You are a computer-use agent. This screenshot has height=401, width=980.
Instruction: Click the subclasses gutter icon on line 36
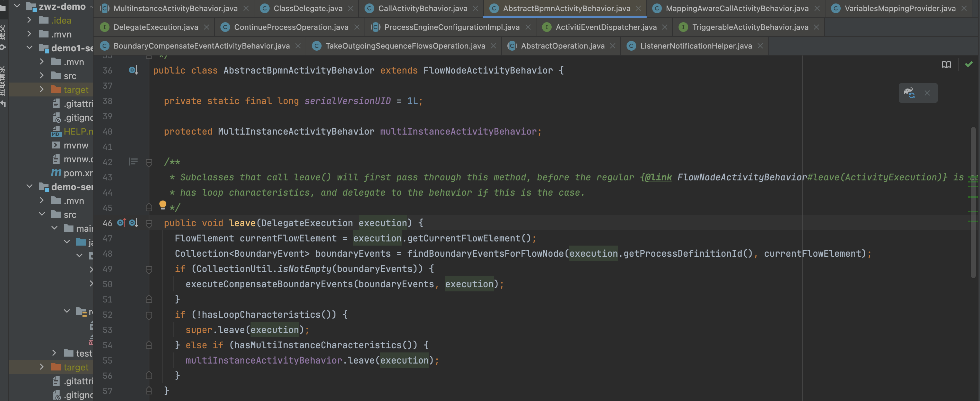click(x=133, y=70)
